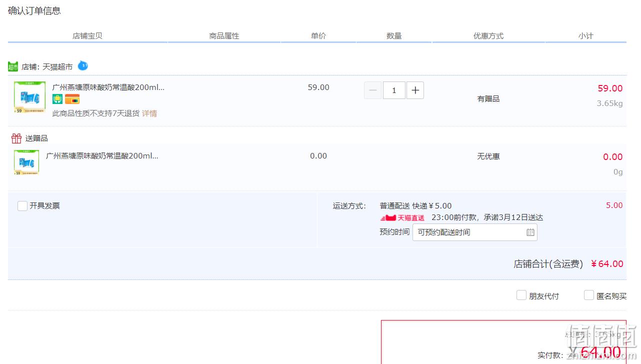
Task: Open the 天猫超市 store name link
Action: (57, 66)
